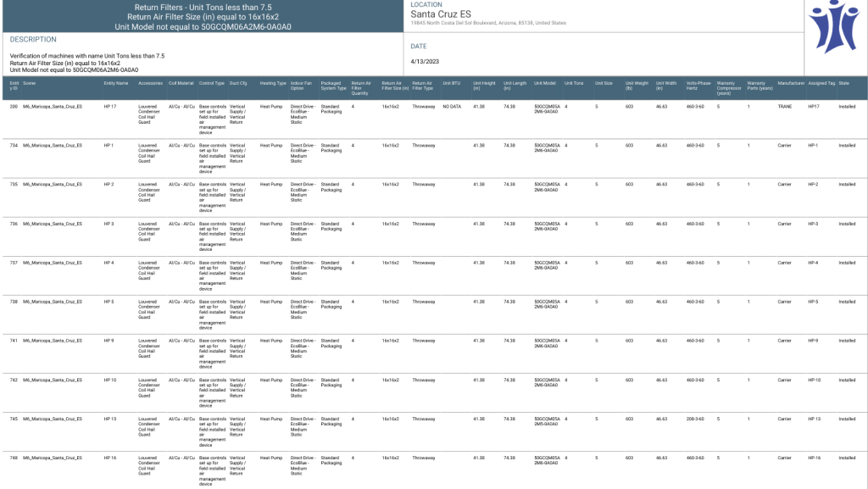Viewport: 868px width, 489px height.
Task: Select the Unit Model column header
Action: (x=544, y=84)
